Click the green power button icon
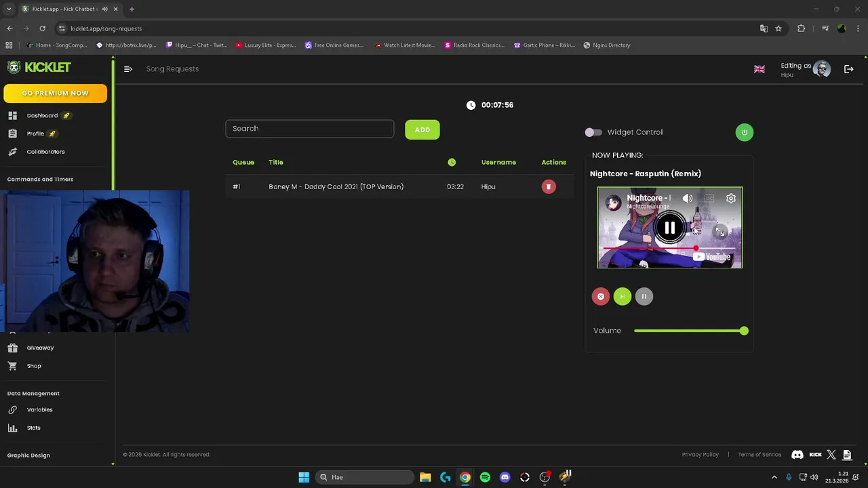This screenshot has height=488, width=868. 744,132
